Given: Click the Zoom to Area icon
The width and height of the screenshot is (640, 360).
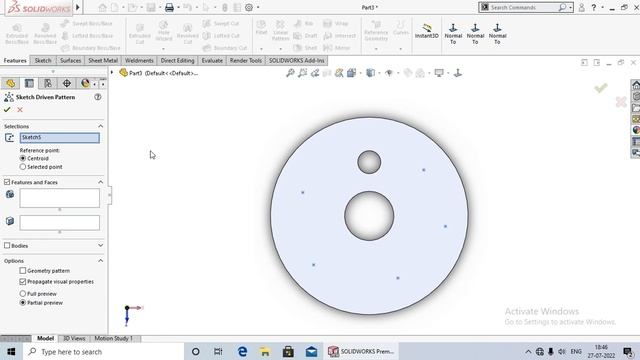Looking at the screenshot, I should [302, 73].
